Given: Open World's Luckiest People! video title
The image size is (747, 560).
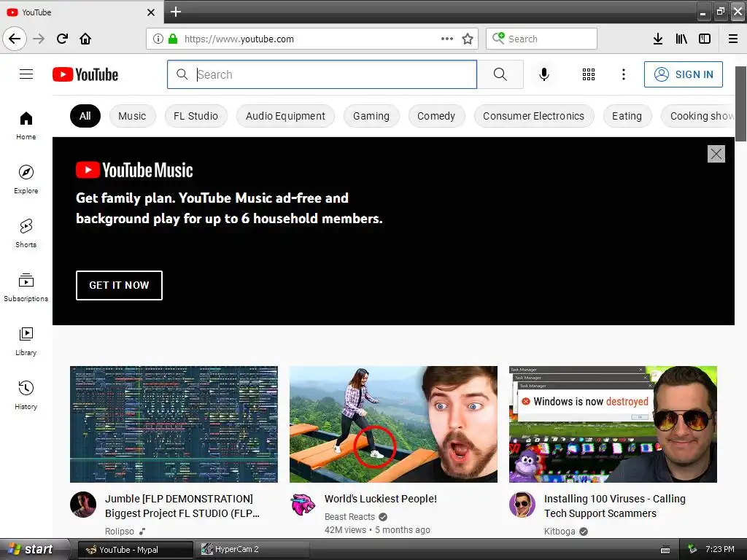Looking at the screenshot, I should (381, 499).
